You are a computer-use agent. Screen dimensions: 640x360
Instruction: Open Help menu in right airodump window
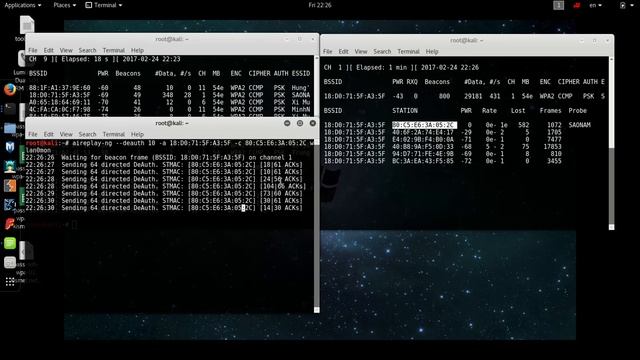coord(432,51)
